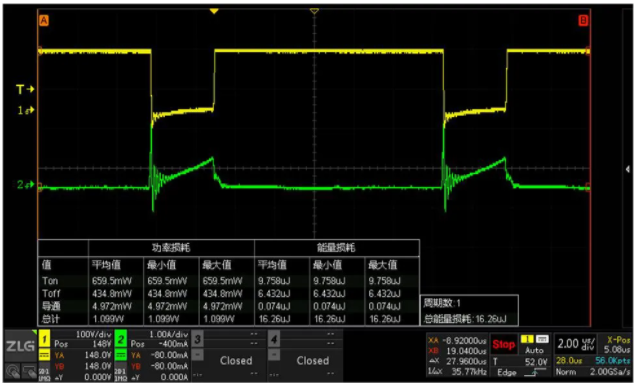The image size is (634, 385).
Task: Click the 2.00GSa/s sample rate readout
Action: pyautogui.click(x=611, y=372)
